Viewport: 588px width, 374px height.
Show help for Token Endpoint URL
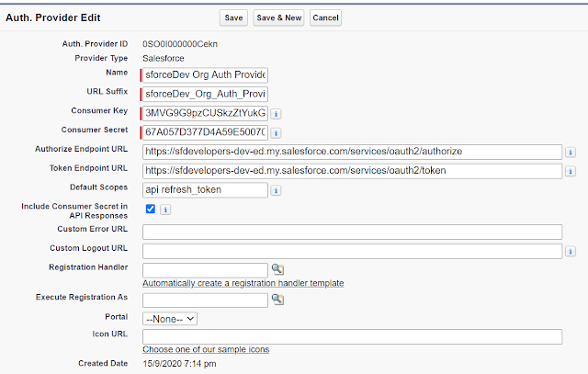tap(571, 171)
